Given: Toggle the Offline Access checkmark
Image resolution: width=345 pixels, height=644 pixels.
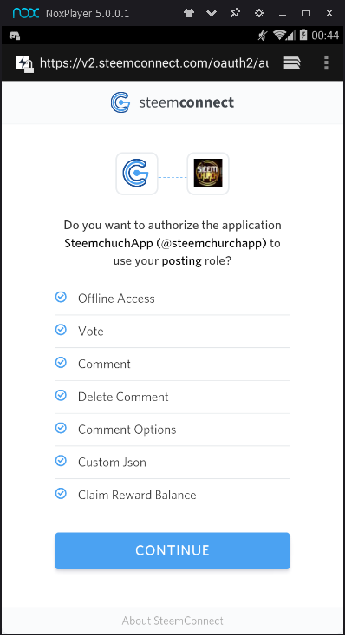Looking at the screenshot, I should [x=61, y=297].
